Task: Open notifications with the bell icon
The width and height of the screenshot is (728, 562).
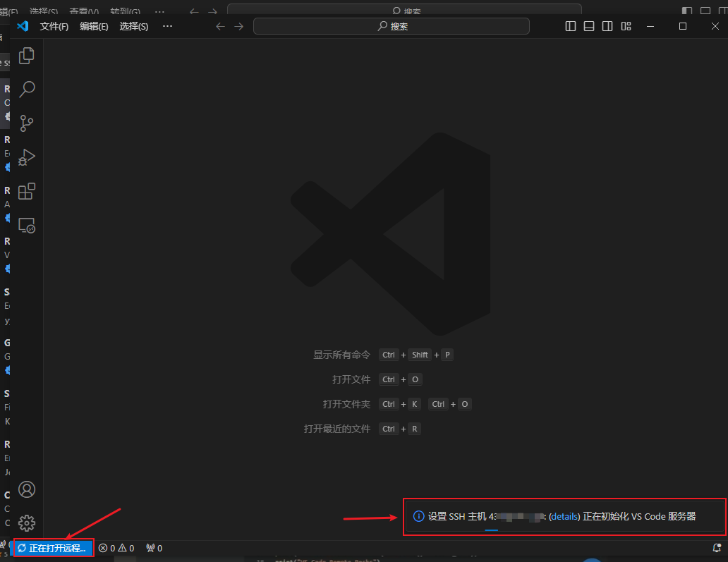Action: (x=717, y=548)
